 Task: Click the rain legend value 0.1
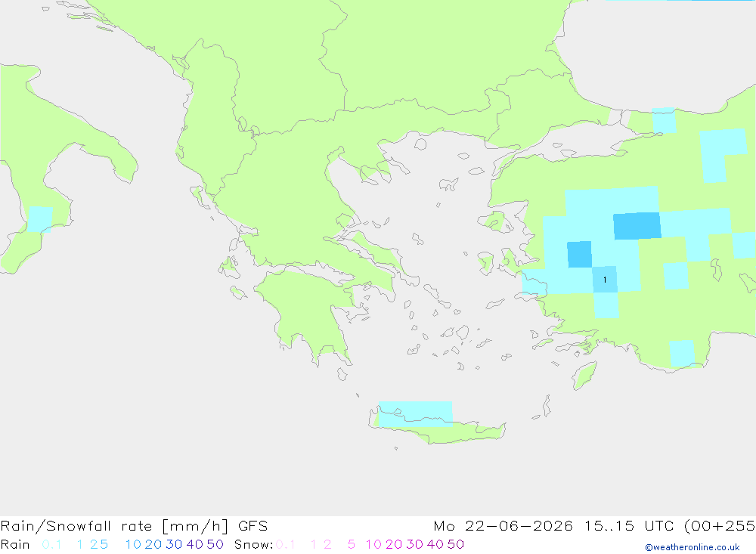[51, 544]
